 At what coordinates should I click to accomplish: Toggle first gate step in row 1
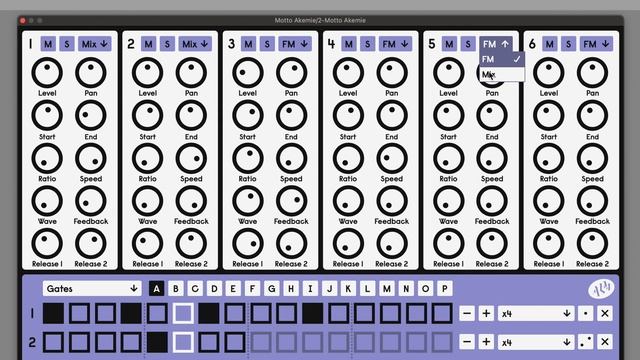click(x=53, y=313)
